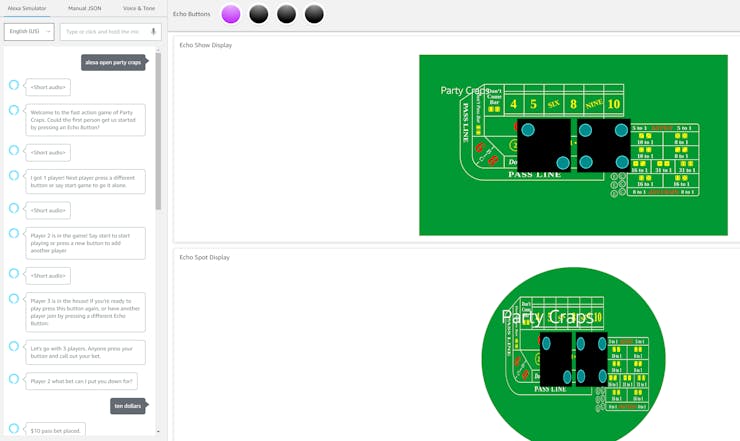Click the Alexa ring icon beside '$10 pass bet placed'
This screenshot has height=441, width=740.
(x=14, y=428)
